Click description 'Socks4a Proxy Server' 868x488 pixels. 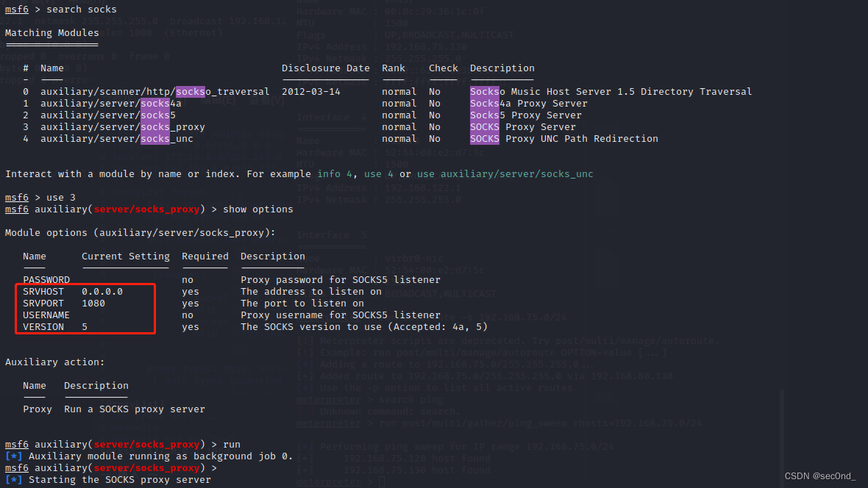pos(529,104)
